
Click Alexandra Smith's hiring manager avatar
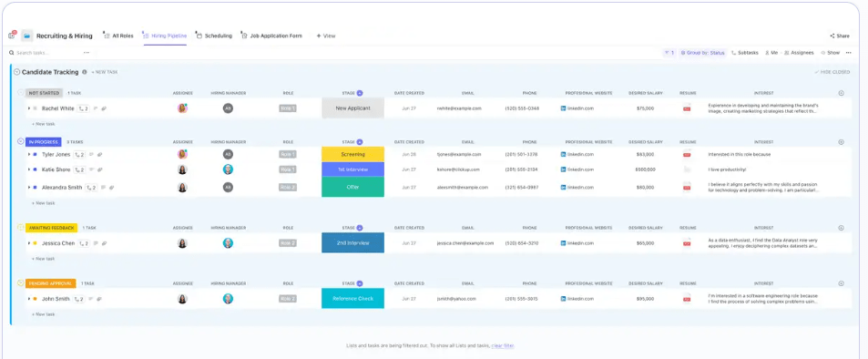pyautogui.click(x=228, y=188)
